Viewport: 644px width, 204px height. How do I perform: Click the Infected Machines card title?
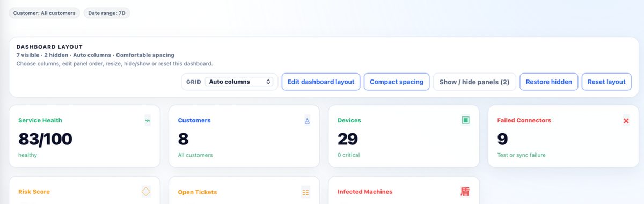click(365, 192)
